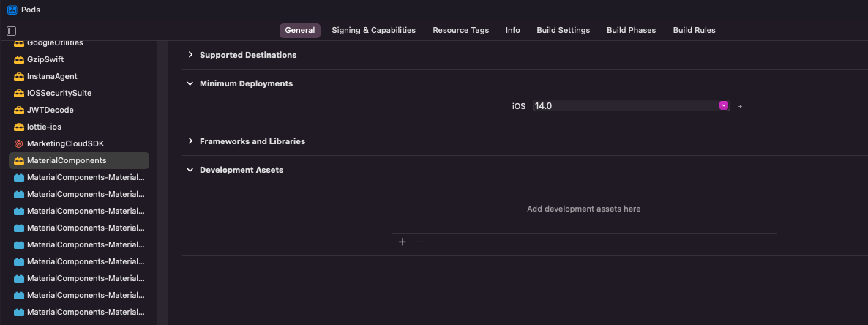Screen dimensions: 868x325
Task: Collapse the Development Assets section
Action: pos(190,170)
